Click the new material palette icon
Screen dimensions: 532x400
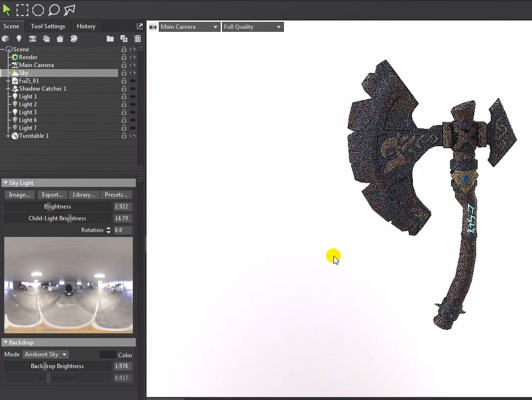(74, 39)
